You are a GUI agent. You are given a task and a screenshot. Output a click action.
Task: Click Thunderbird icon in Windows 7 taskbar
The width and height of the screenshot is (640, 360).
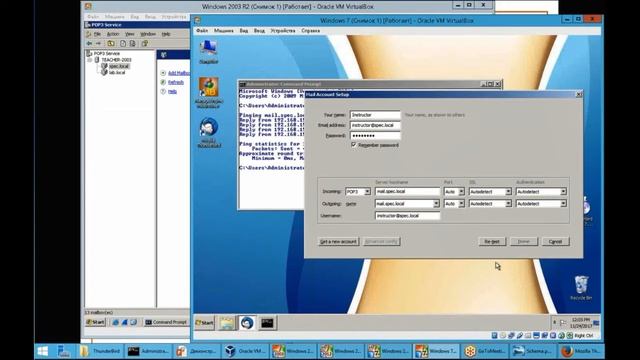tap(247, 323)
